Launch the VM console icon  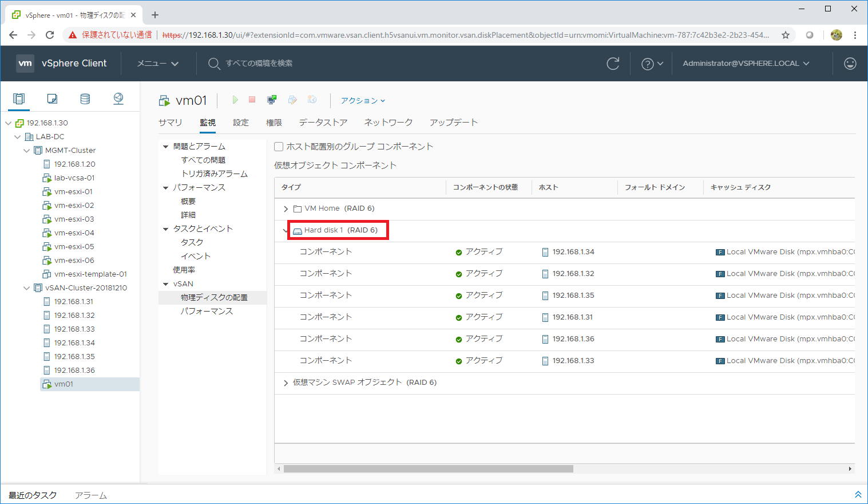coord(272,100)
